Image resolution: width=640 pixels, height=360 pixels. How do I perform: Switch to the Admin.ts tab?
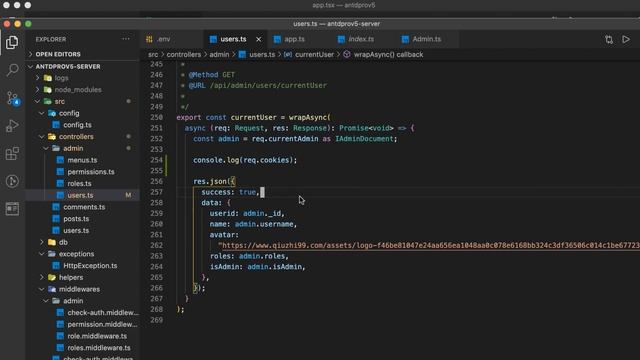pos(426,39)
